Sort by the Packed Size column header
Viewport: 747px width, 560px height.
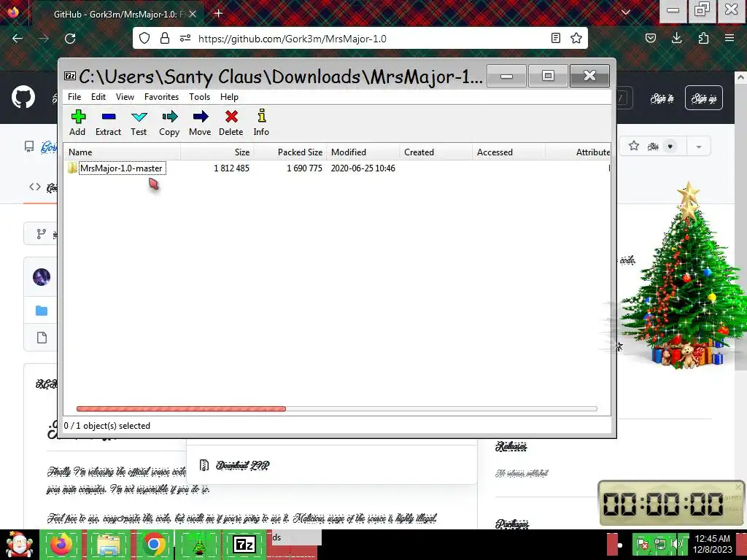[x=290, y=152]
